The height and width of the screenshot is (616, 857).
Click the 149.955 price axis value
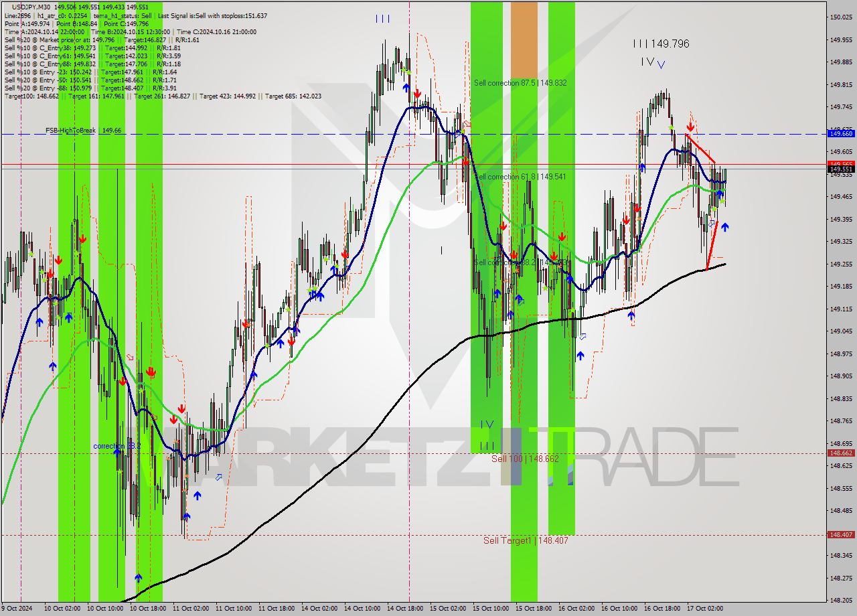[x=842, y=40]
